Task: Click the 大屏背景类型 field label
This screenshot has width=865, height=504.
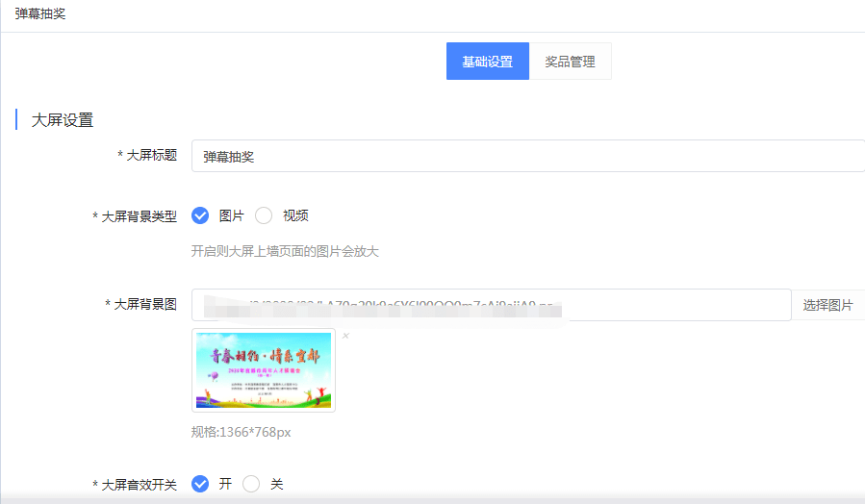Action: coord(139,216)
